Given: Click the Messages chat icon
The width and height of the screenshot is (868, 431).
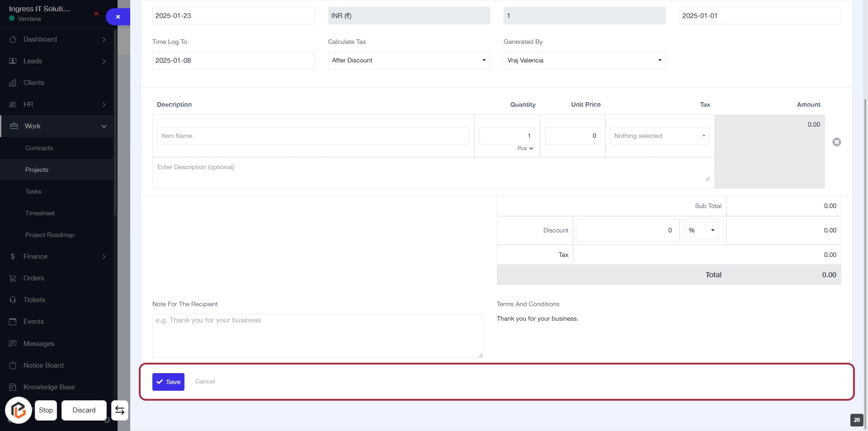Looking at the screenshot, I should pyautogui.click(x=13, y=344).
